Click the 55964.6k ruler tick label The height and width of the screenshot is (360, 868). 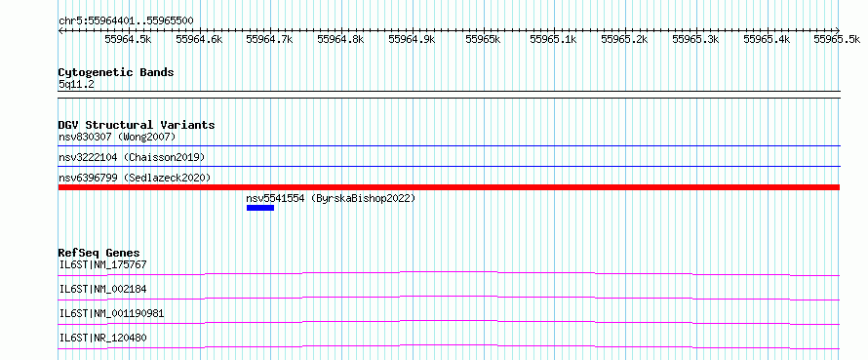(x=199, y=39)
